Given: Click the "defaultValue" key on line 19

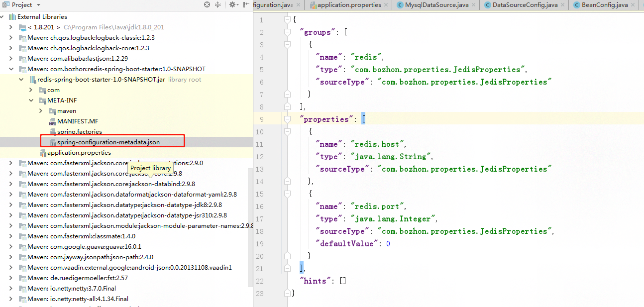Looking at the screenshot, I should (347, 244).
